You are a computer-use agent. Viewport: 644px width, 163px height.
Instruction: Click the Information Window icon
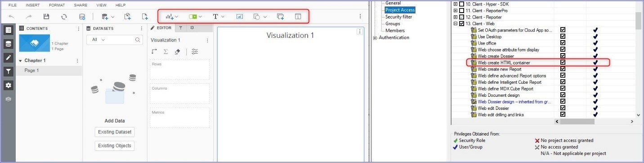298,16
